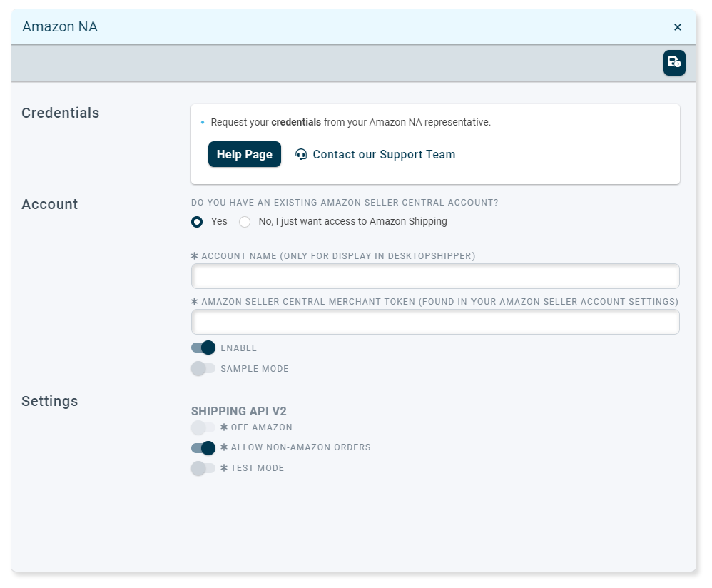Viewport: 712px width, 588px height.
Task: Disable Allow Non-Amazon Orders toggle
Action: click(203, 448)
